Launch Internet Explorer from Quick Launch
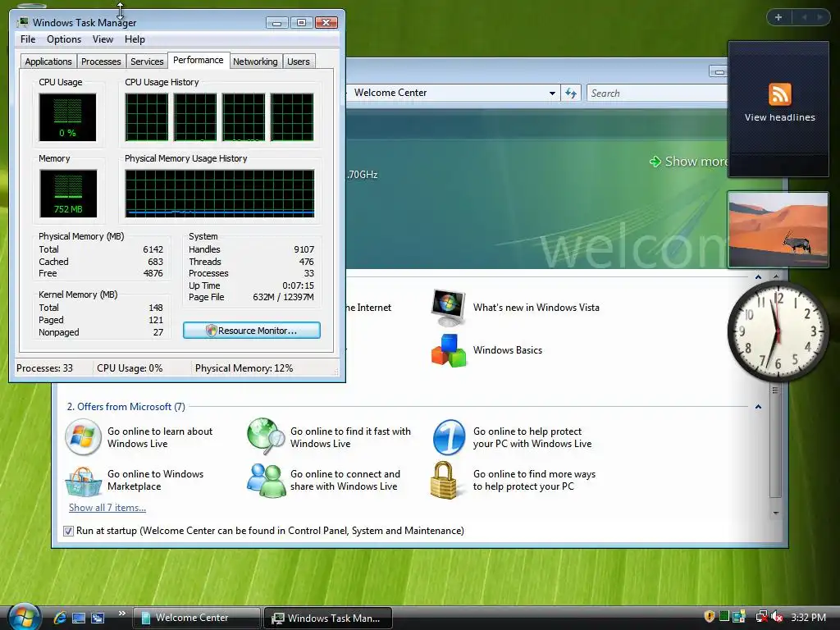This screenshot has height=630, width=840. coord(59,617)
